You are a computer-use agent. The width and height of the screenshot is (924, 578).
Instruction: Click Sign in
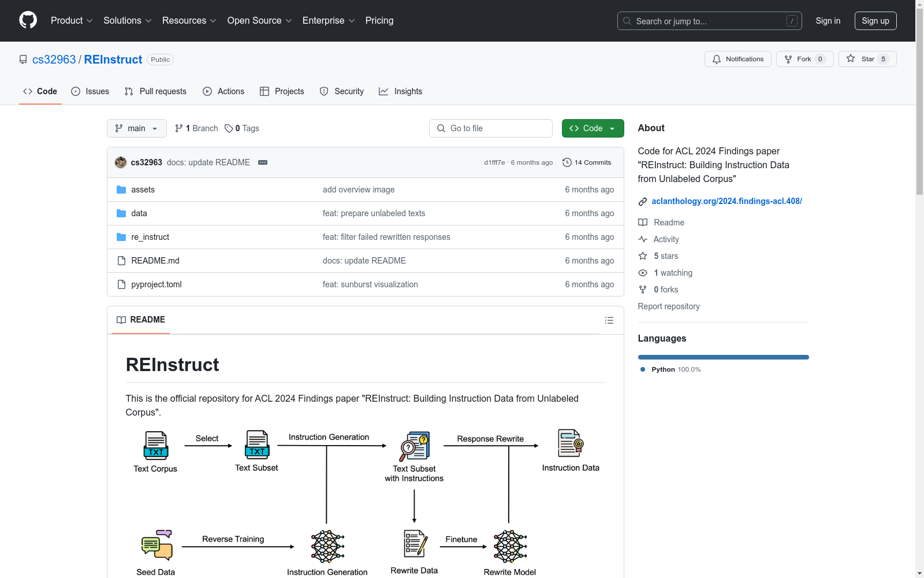point(828,21)
